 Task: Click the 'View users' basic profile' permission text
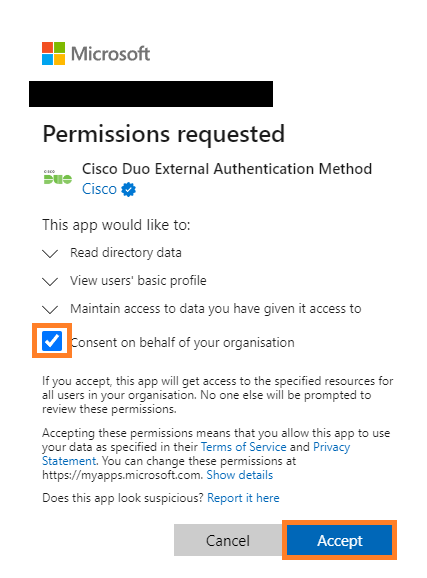tap(138, 281)
